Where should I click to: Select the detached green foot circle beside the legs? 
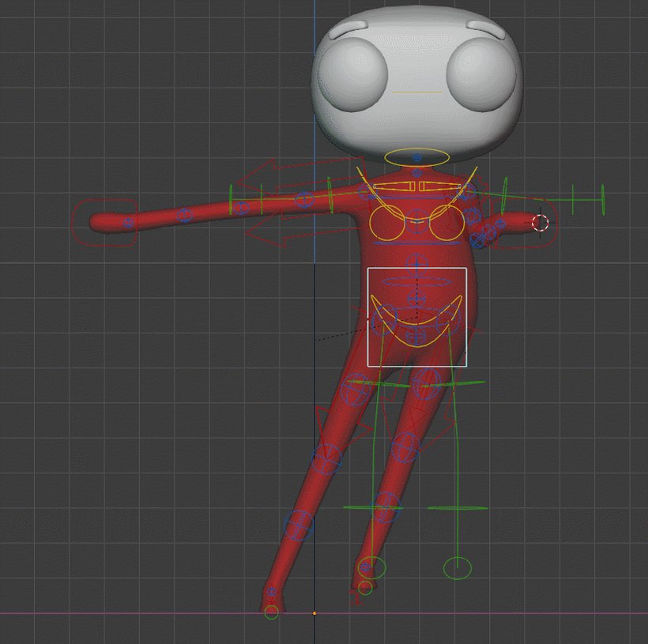pos(457,568)
